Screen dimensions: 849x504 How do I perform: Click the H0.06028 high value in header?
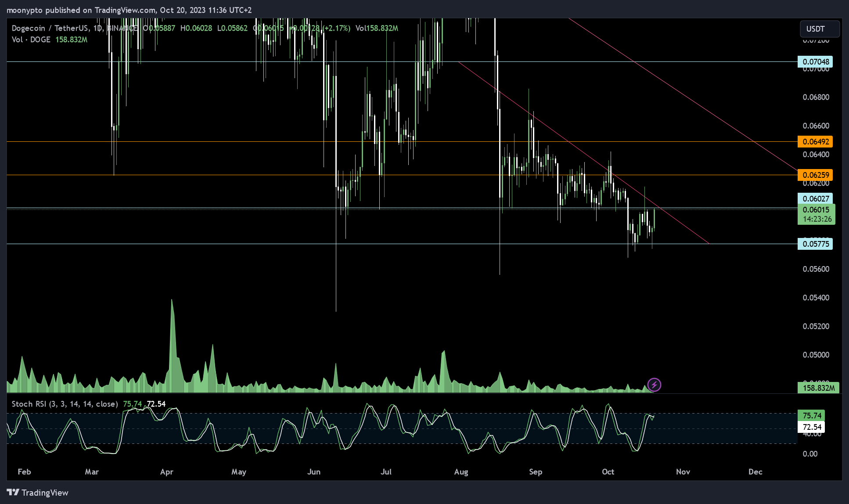[196, 28]
